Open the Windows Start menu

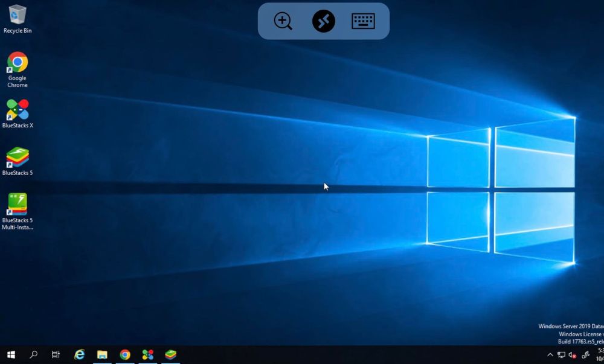(x=11, y=355)
